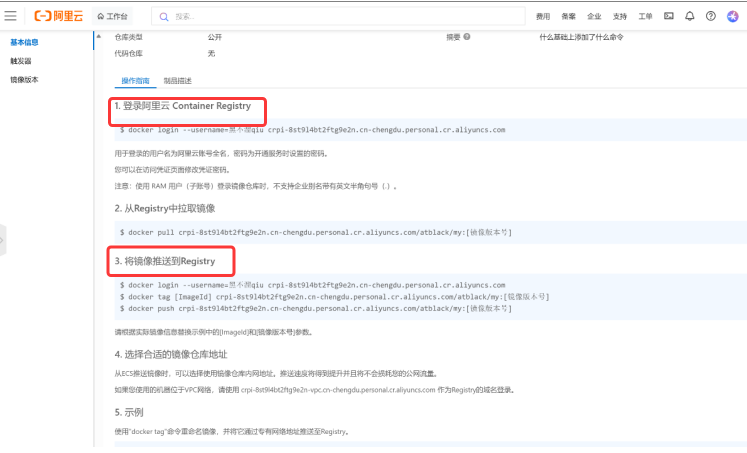Click the 访问凭证 credential page sentence
The height and width of the screenshot is (453, 747).
tap(172, 170)
